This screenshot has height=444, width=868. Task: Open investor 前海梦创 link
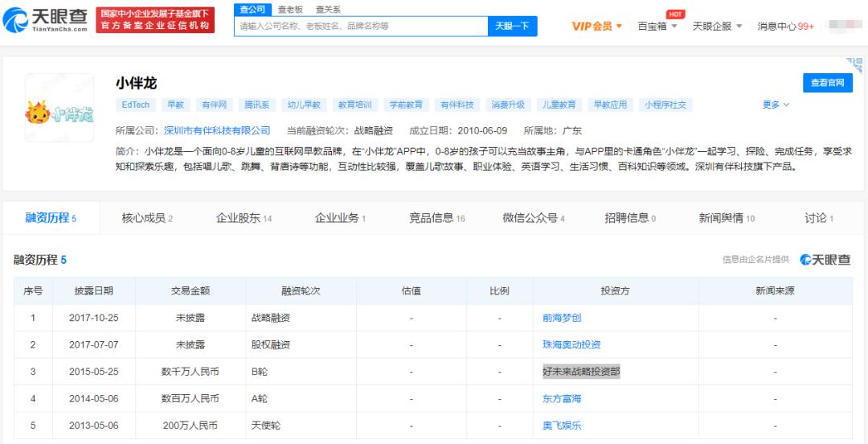(562, 319)
